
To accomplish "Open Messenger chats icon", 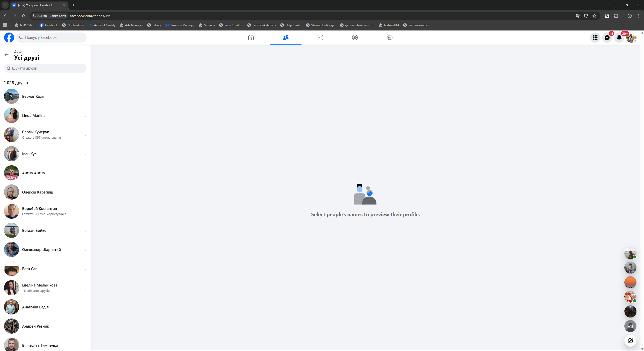I will (607, 38).
